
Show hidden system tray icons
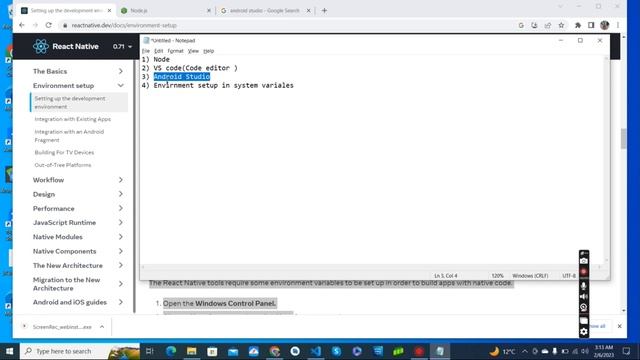(524, 351)
